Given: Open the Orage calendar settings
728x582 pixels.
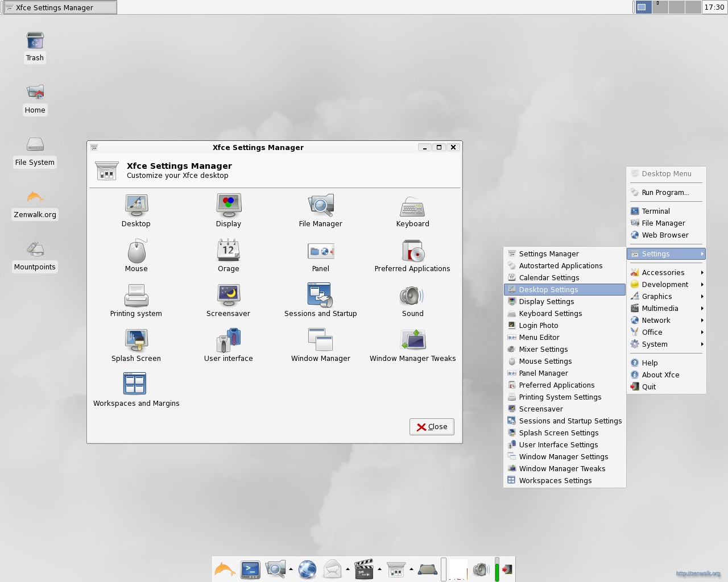Looking at the screenshot, I should pos(229,256).
